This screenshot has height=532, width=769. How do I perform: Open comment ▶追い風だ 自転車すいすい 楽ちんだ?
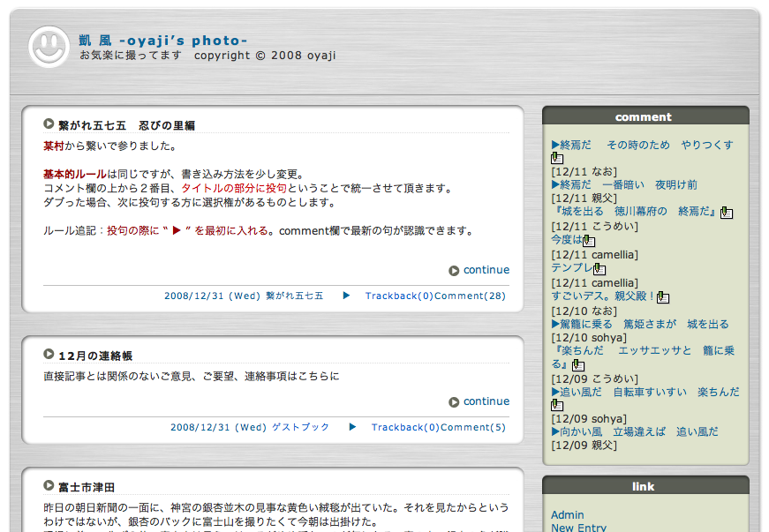[645, 392]
